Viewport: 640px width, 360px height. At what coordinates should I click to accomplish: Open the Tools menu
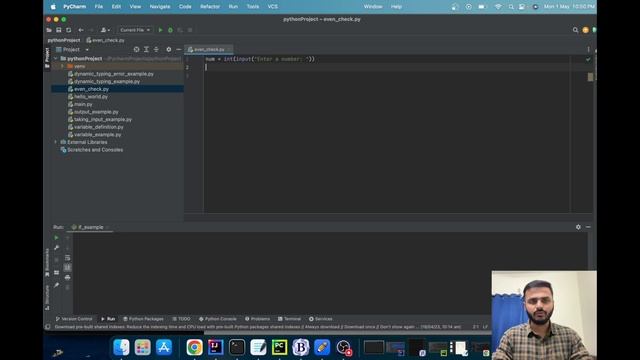(253, 7)
